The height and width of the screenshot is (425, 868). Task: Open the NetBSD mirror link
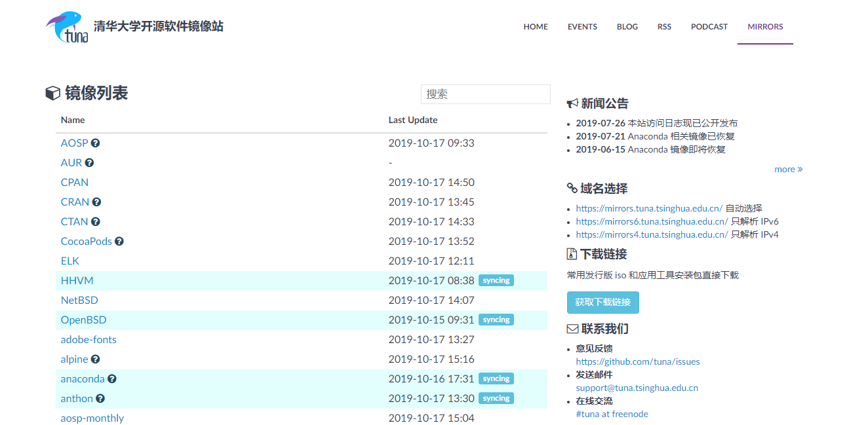[79, 300]
